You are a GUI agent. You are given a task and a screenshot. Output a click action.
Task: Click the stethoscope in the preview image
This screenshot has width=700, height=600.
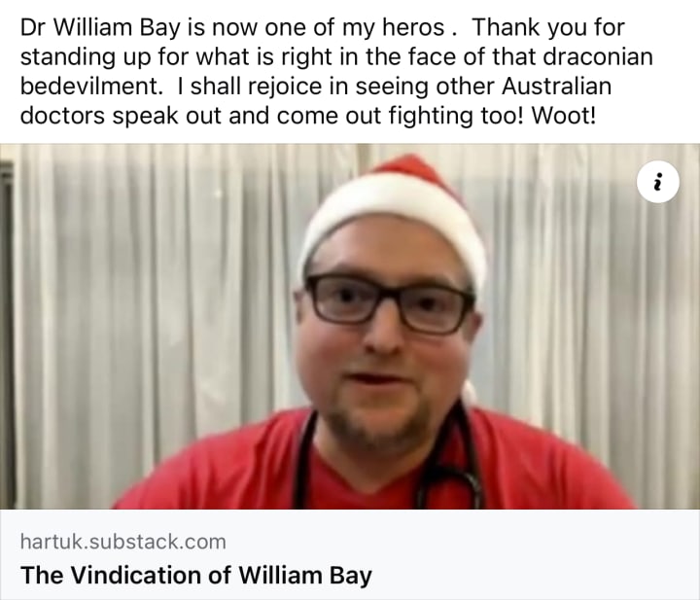(x=451, y=464)
